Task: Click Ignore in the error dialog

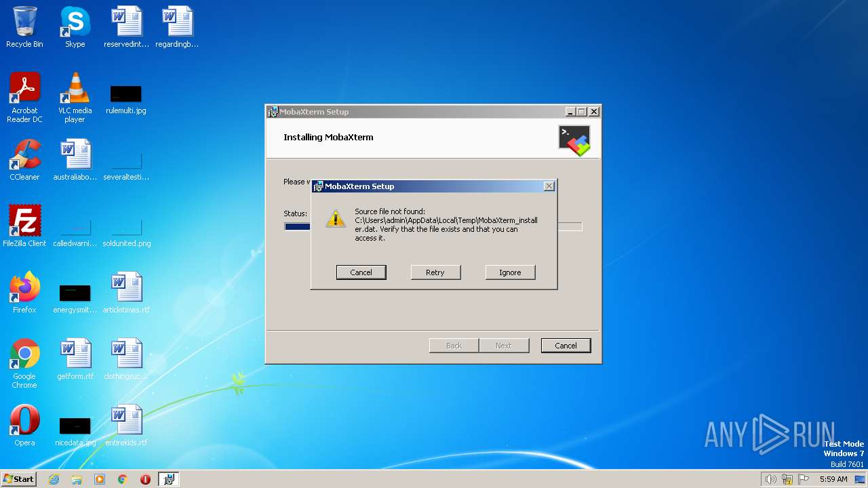Action: coord(510,272)
